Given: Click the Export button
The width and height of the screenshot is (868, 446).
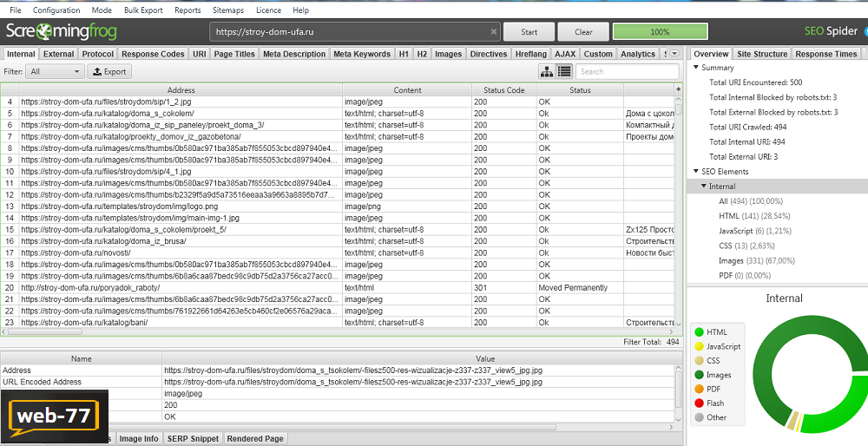Looking at the screenshot, I should (109, 71).
